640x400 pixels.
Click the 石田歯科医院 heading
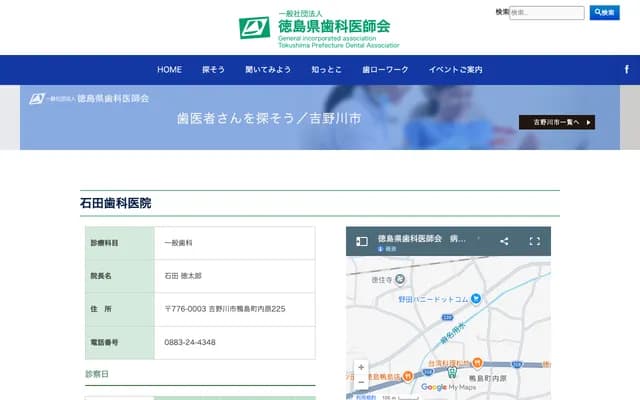click(x=116, y=203)
